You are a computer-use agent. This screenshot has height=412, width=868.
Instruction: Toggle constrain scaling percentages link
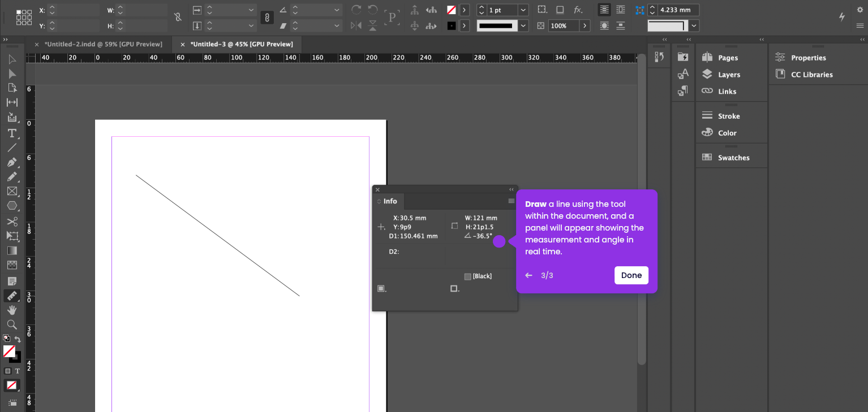pyautogui.click(x=267, y=18)
